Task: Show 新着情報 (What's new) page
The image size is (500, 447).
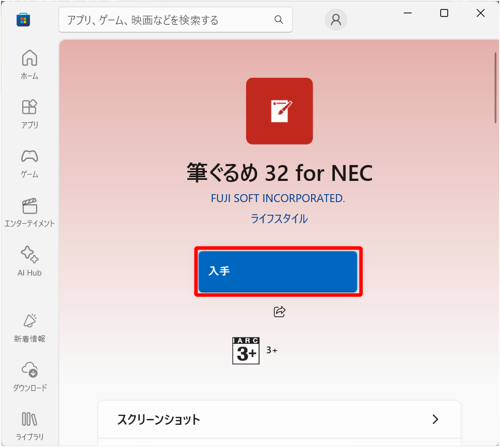Action: coord(30,328)
